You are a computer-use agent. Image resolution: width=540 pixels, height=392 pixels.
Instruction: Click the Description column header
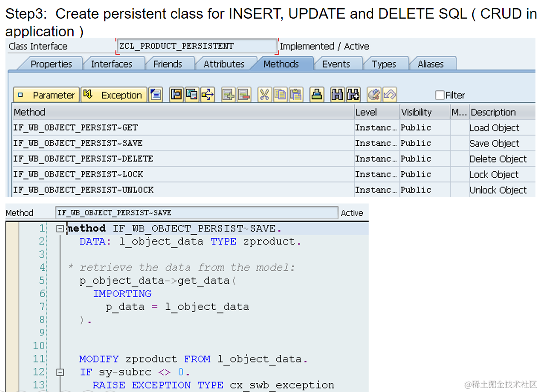pyautogui.click(x=502, y=112)
